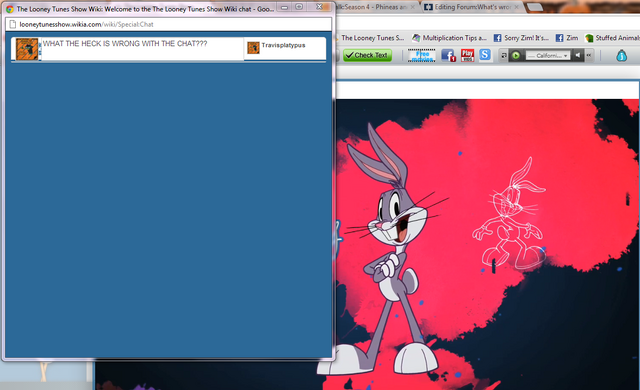Open the blue S toolbar icon

485,55
